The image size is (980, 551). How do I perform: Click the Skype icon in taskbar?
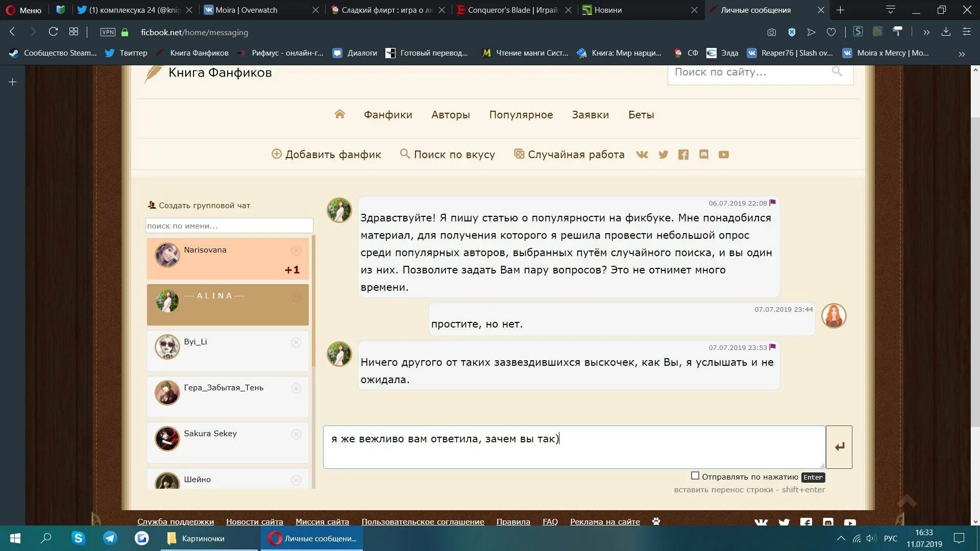click(x=78, y=538)
